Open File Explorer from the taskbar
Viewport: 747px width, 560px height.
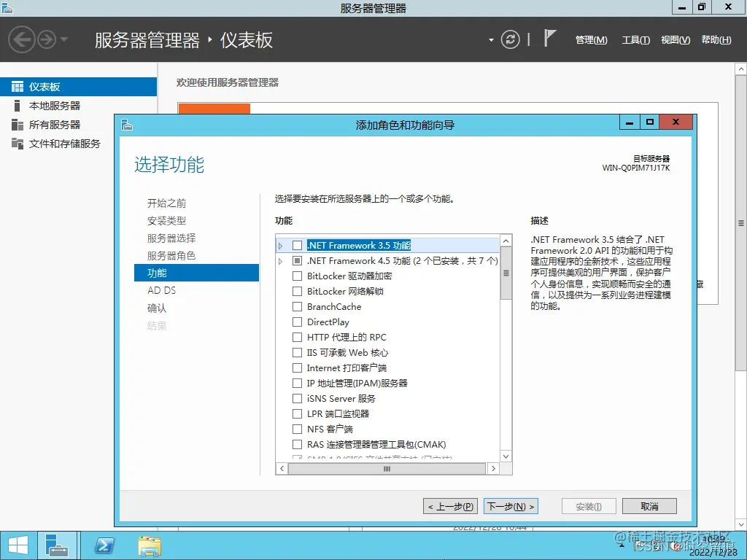click(149, 545)
